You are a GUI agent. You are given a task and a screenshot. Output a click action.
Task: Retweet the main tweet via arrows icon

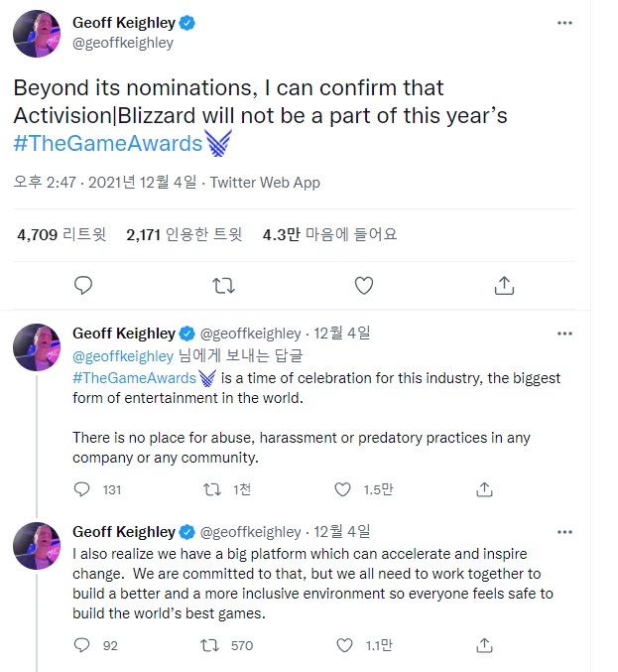pos(224,286)
